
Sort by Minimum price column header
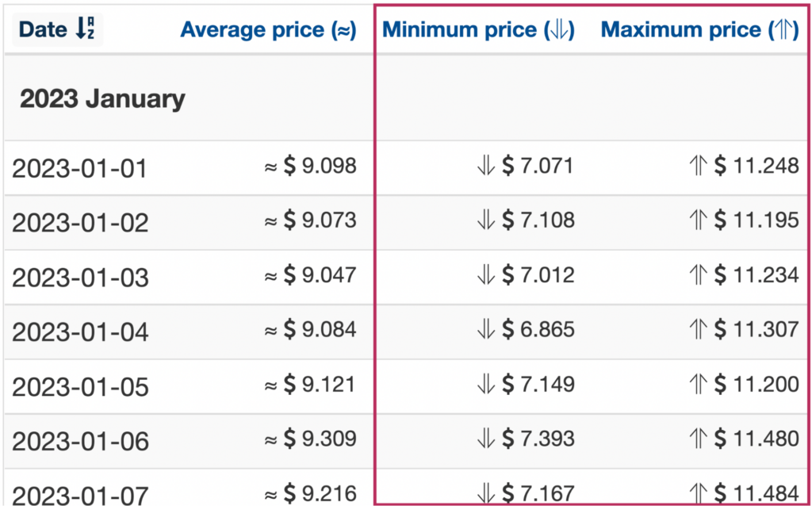(x=478, y=30)
